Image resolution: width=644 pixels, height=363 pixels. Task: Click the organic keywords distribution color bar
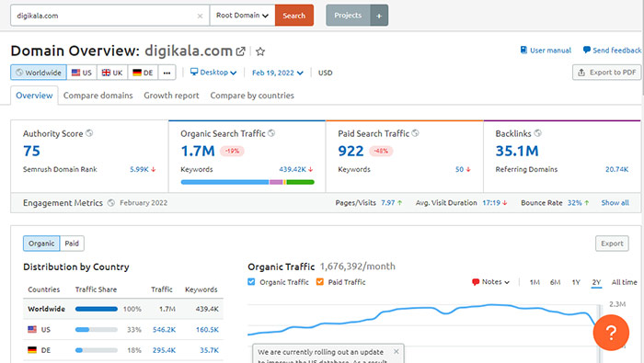pyautogui.click(x=247, y=182)
